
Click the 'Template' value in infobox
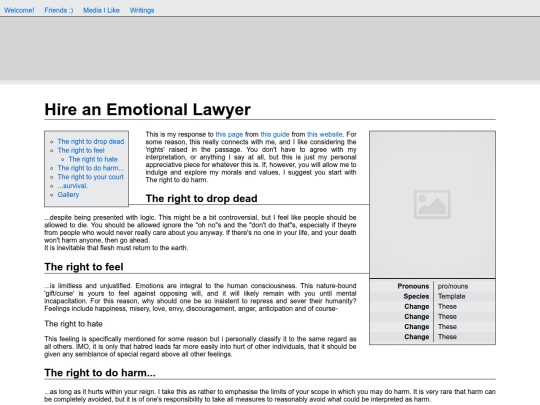pyautogui.click(x=451, y=297)
